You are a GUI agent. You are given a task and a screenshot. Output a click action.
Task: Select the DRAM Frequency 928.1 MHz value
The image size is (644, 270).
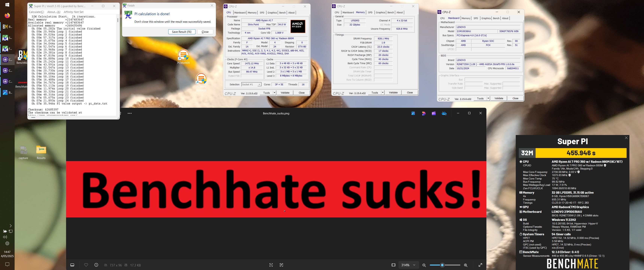pos(383,39)
